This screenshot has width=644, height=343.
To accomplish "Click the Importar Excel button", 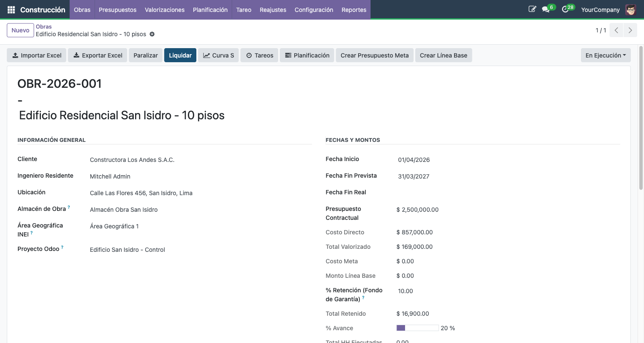I will pos(37,55).
